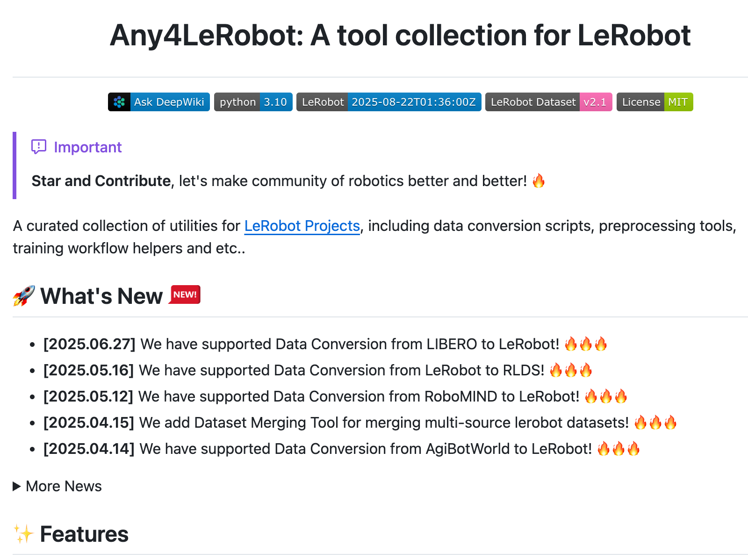Click the Any4LeRobot page title heading
The image size is (748, 560).
click(400, 36)
